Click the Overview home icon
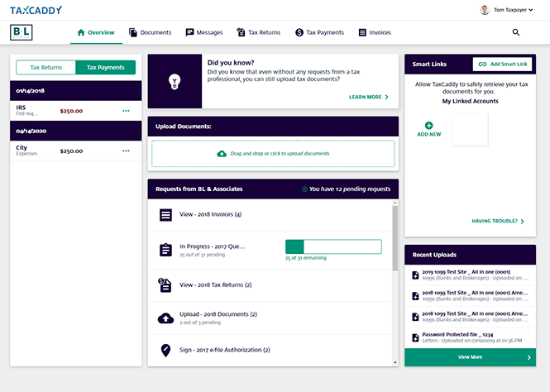This screenshot has height=392, width=550. [81, 32]
